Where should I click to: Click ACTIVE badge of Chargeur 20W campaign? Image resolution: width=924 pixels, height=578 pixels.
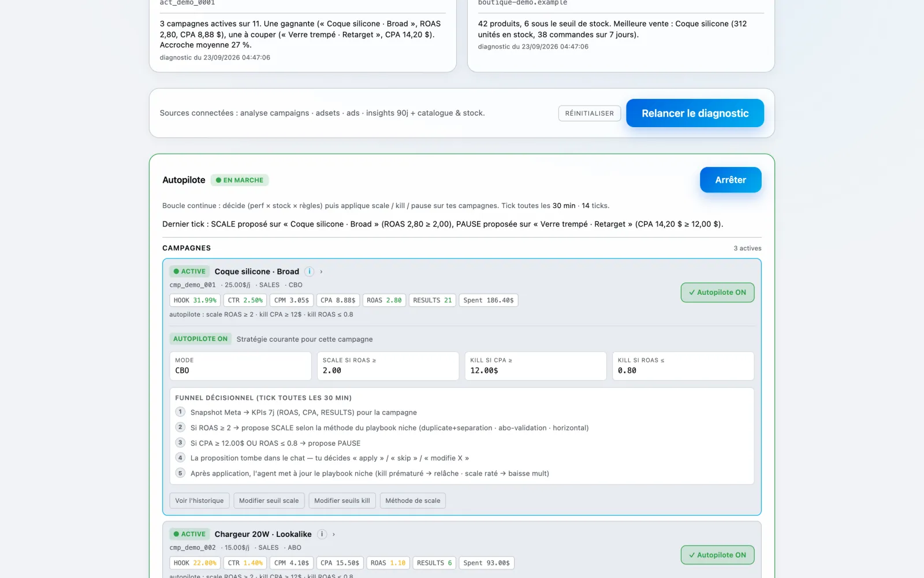click(189, 534)
